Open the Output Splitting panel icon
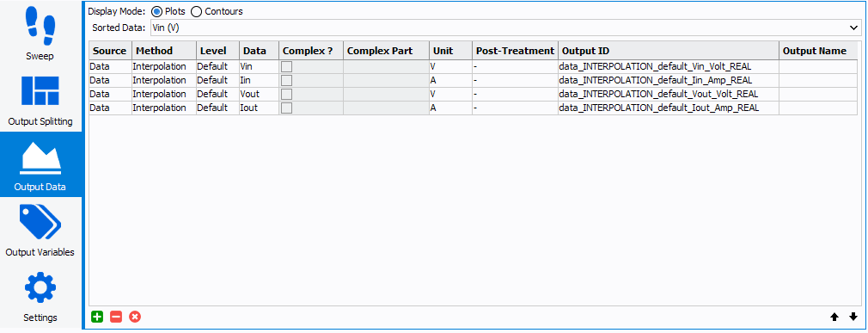868x333 pixels. [x=40, y=91]
